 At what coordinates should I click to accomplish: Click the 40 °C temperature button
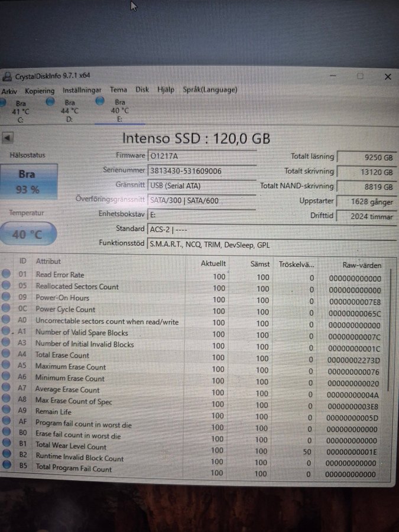(x=28, y=233)
